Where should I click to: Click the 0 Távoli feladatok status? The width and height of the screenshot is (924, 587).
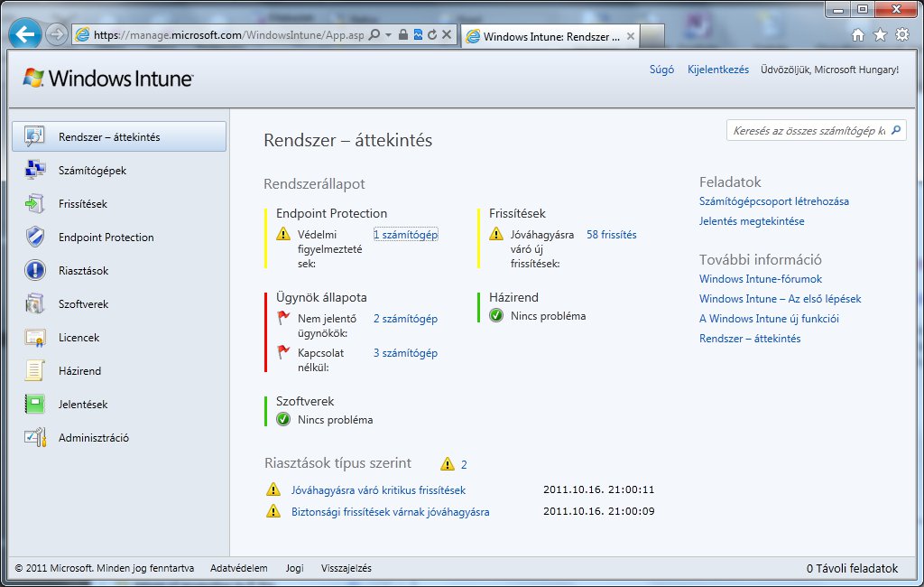point(852,568)
